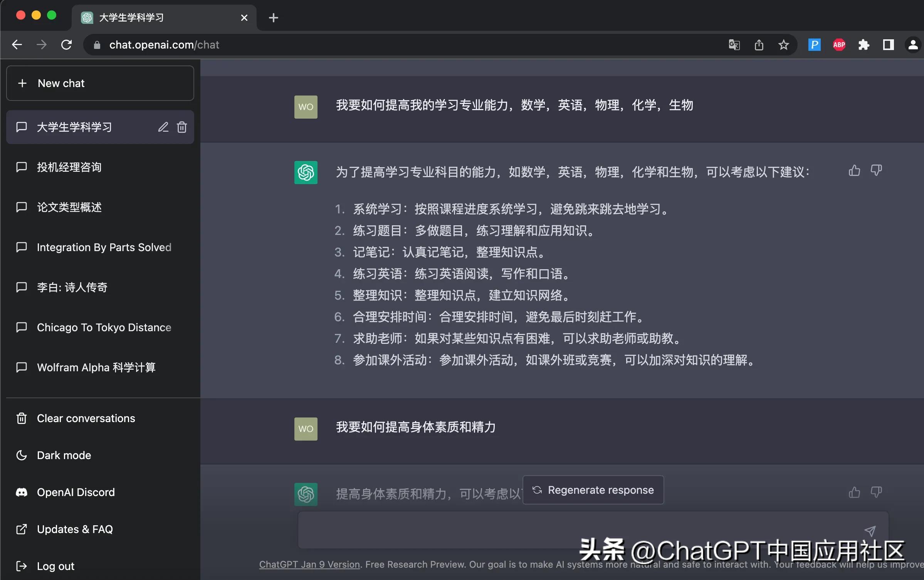Image resolution: width=924 pixels, height=580 pixels.
Task: Bookmark the page with the star icon
Action: point(784,45)
